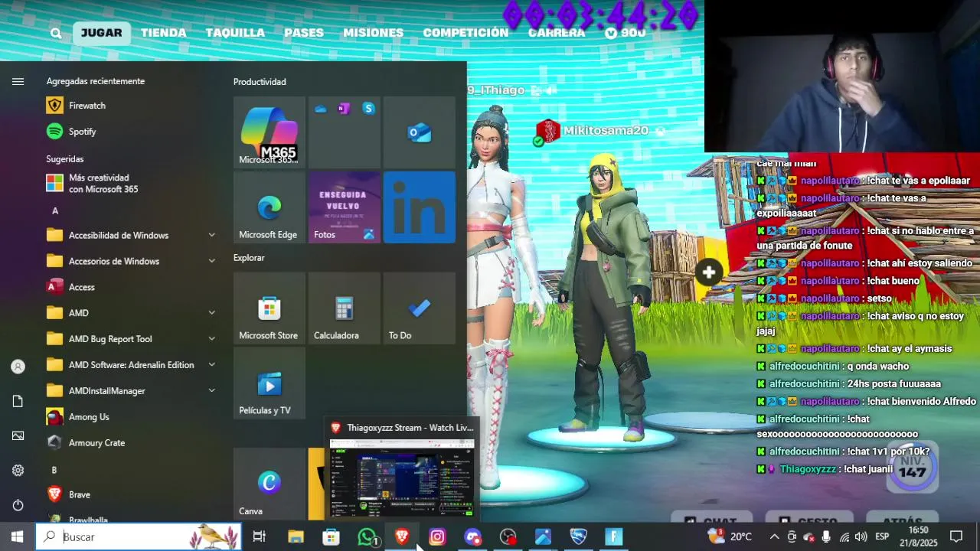980x551 pixels.
Task: Open the clock showing 16:50
Action: coord(919,536)
